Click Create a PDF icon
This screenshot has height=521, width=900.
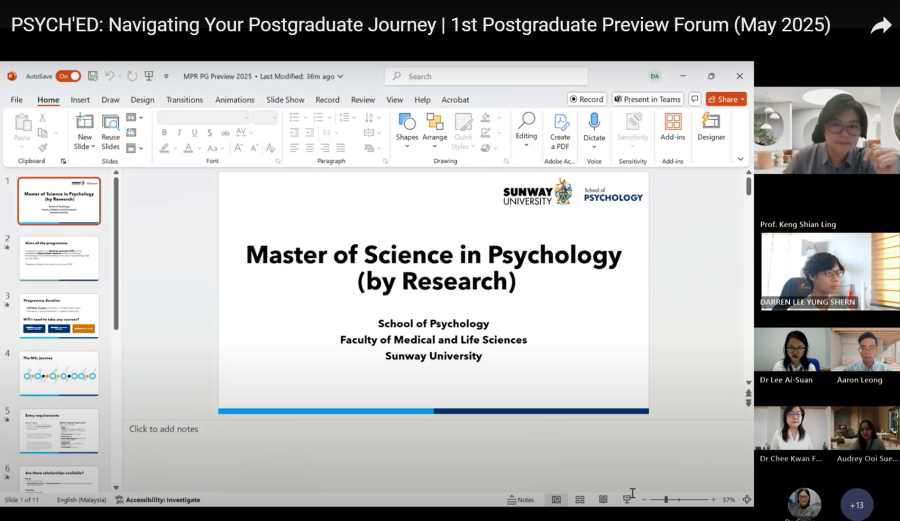[560, 131]
